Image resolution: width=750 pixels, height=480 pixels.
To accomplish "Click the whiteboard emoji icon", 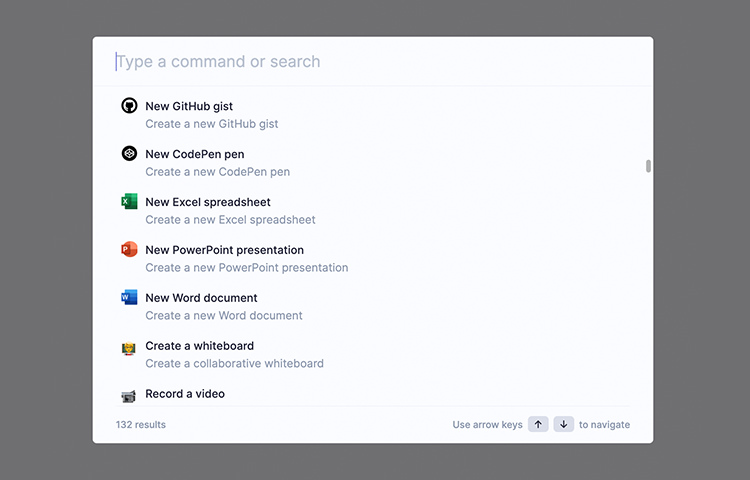I will (129, 349).
